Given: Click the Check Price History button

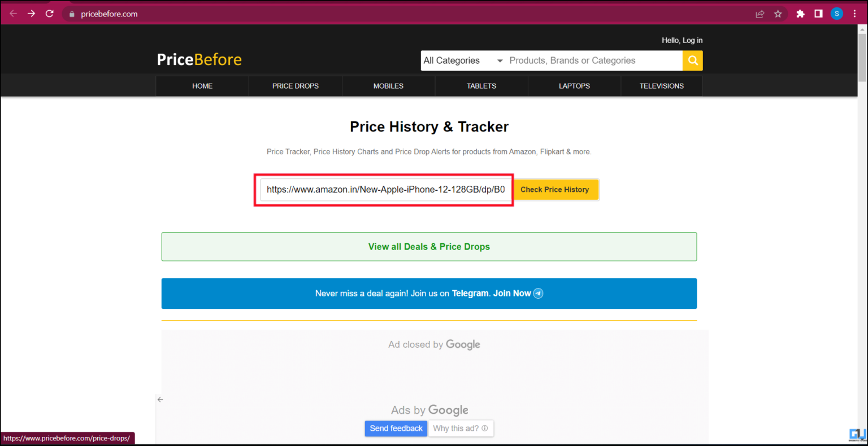Looking at the screenshot, I should click(555, 189).
